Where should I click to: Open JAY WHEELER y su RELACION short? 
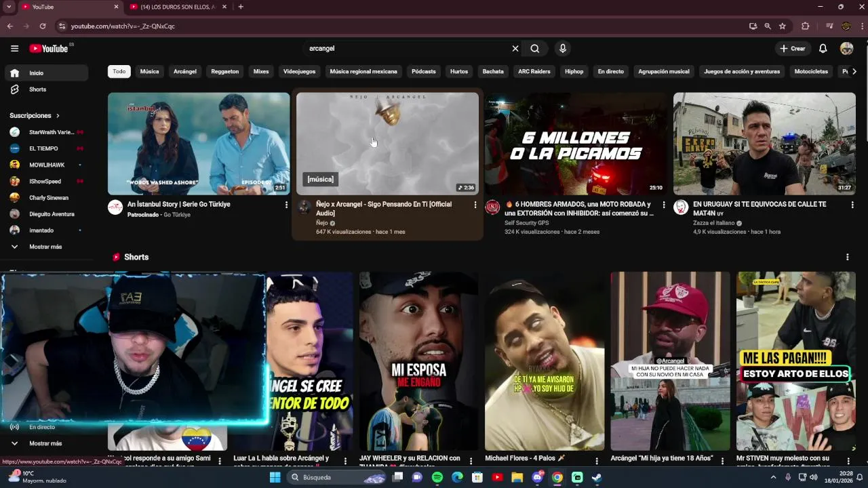pyautogui.click(x=418, y=361)
